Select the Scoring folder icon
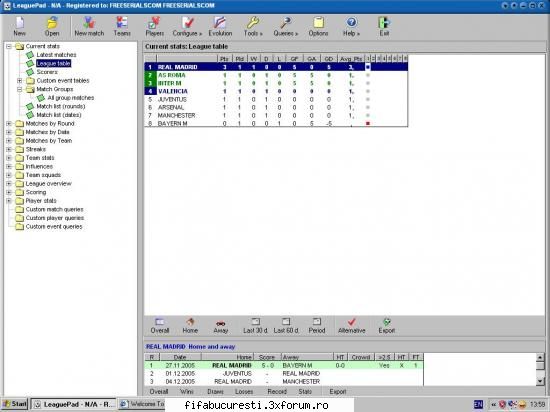Viewport: 550px width, 412px height. [20, 193]
